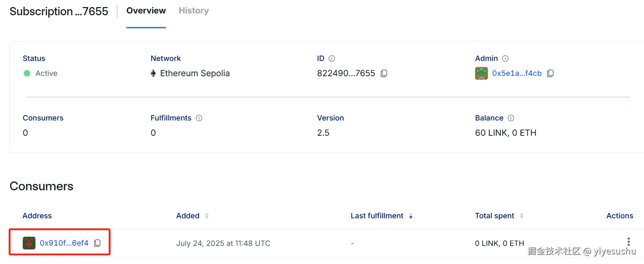The image size is (644, 264).
Task: Open consumer address link 0x910f...6ef4
Action: click(64, 243)
